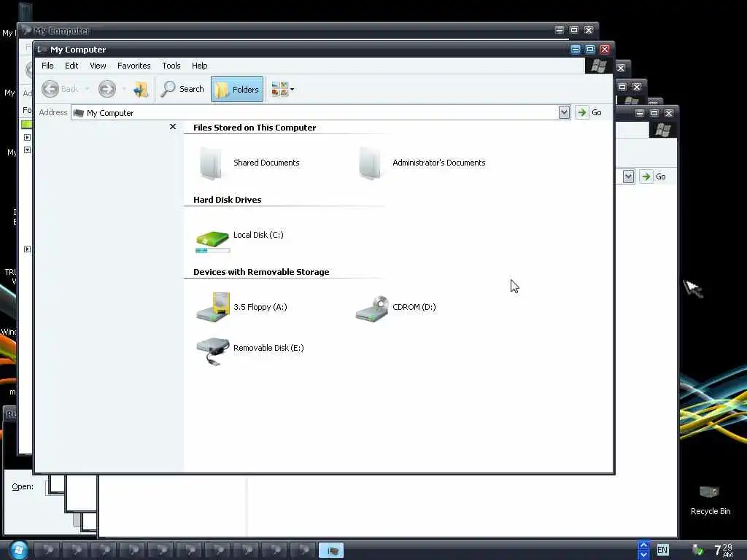Open the Recycle Bin on desktop
Viewport: 747px width, 560px height.
pyautogui.click(x=710, y=499)
